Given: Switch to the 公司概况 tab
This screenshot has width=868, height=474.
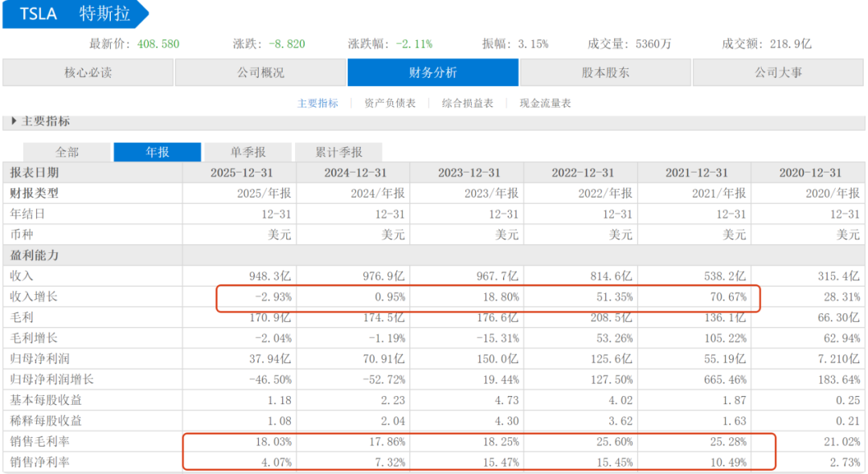Looking at the screenshot, I should 260,72.
